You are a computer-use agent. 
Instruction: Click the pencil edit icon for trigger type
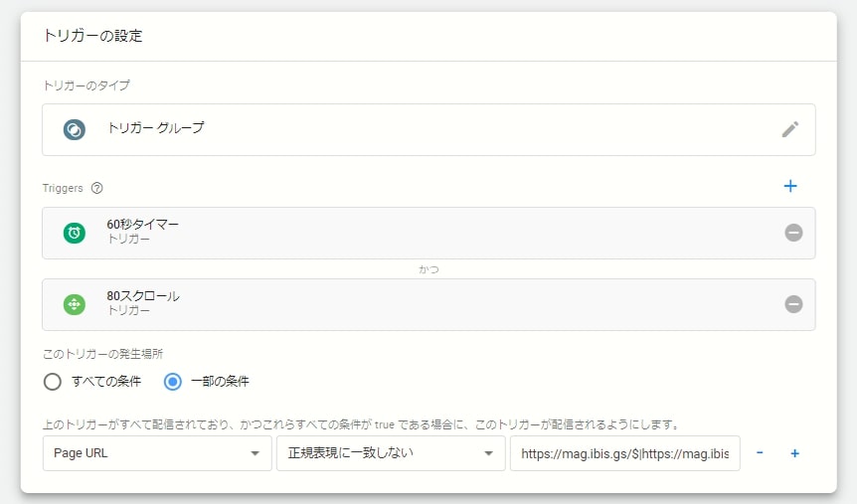pyautogui.click(x=789, y=129)
